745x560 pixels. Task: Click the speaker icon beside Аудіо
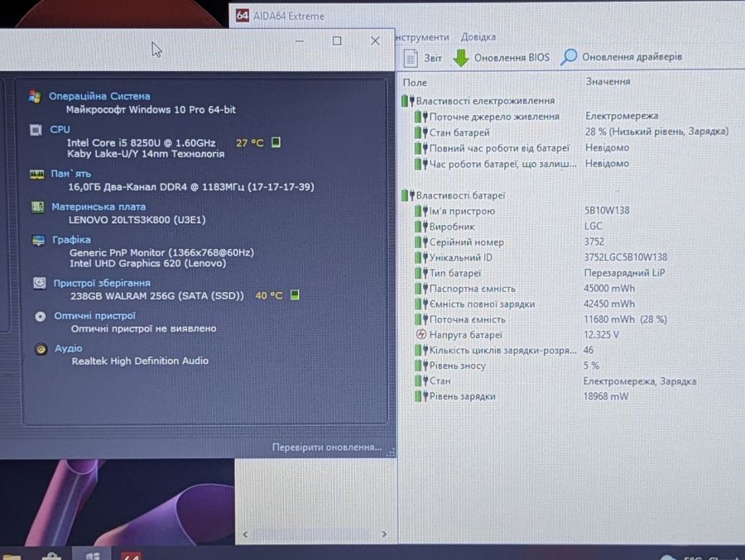(x=41, y=349)
